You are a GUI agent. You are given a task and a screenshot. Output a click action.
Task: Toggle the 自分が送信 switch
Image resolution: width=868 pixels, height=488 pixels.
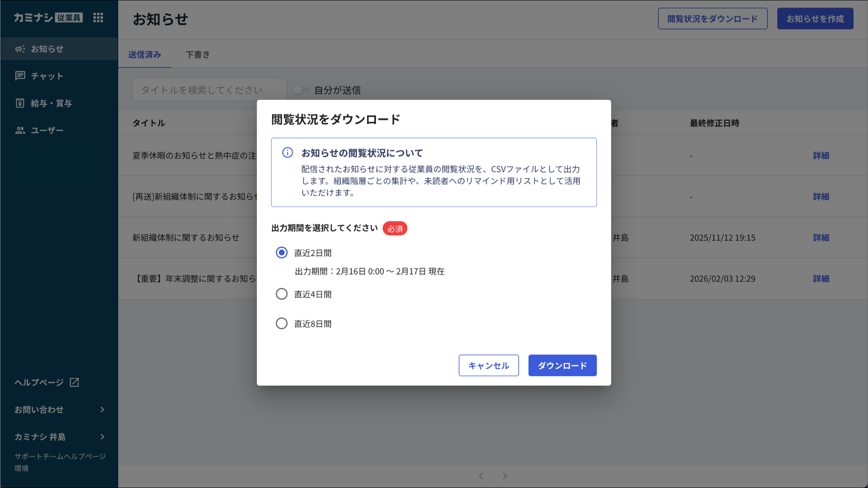click(300, 90)
